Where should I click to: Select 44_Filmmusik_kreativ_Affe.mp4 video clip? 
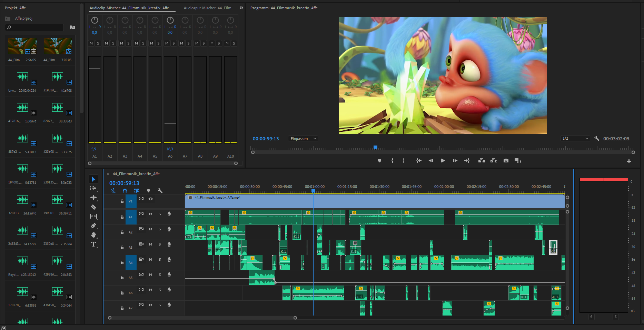click(375, 201)
